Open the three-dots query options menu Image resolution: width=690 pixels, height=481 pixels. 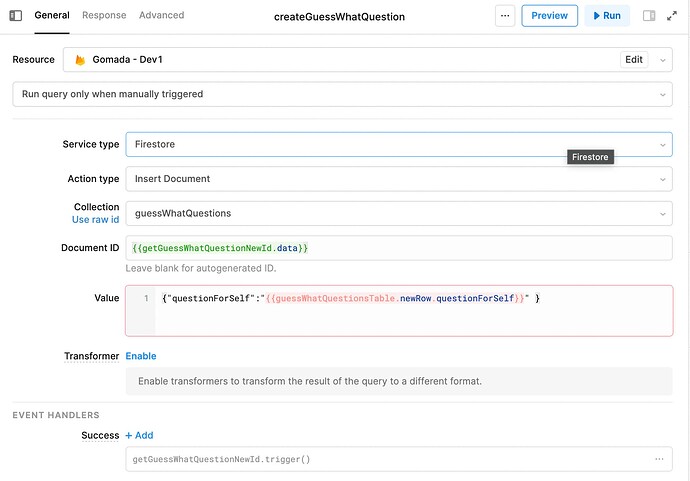tap(505, 16)
